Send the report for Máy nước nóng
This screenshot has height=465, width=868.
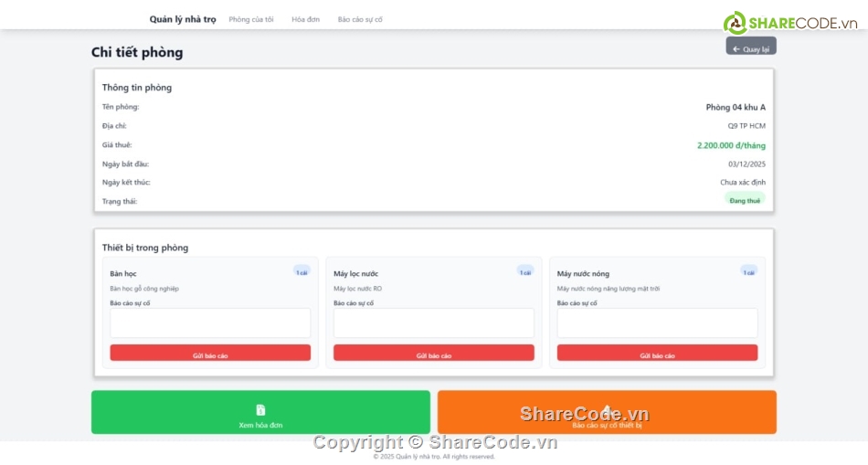tap(657, 353)
